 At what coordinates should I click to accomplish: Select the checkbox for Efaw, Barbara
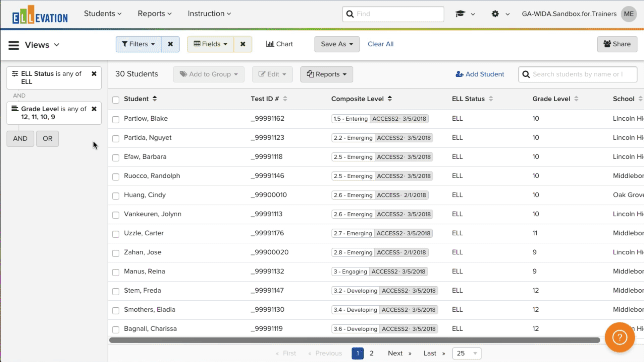click(116, 158)
